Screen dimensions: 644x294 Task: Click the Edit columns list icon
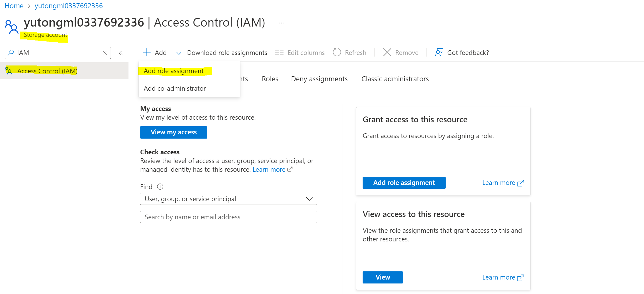point(279,52)
